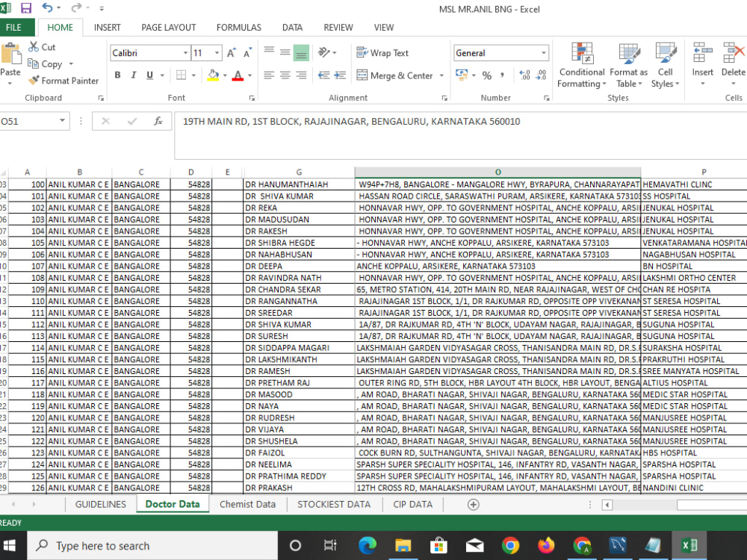Click the Cut scissors icon
This screenshot has height=560, width=747.
click(33, 46)
